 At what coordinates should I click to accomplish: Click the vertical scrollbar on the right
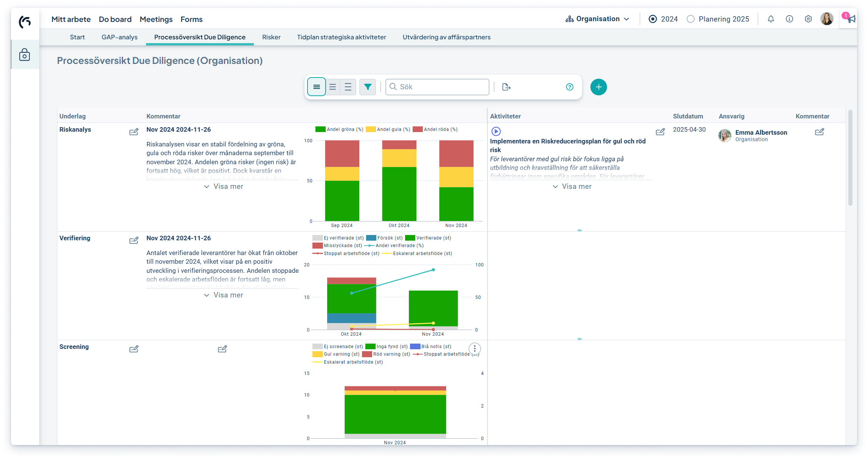[x=850, y=158]
